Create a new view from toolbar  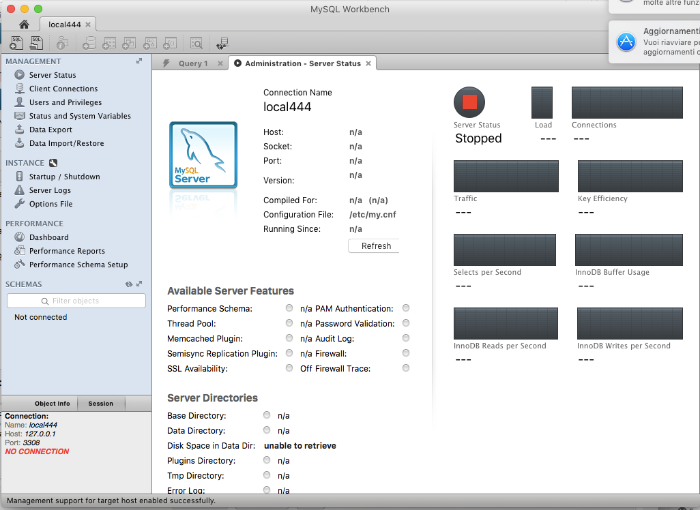pos(129,43)
